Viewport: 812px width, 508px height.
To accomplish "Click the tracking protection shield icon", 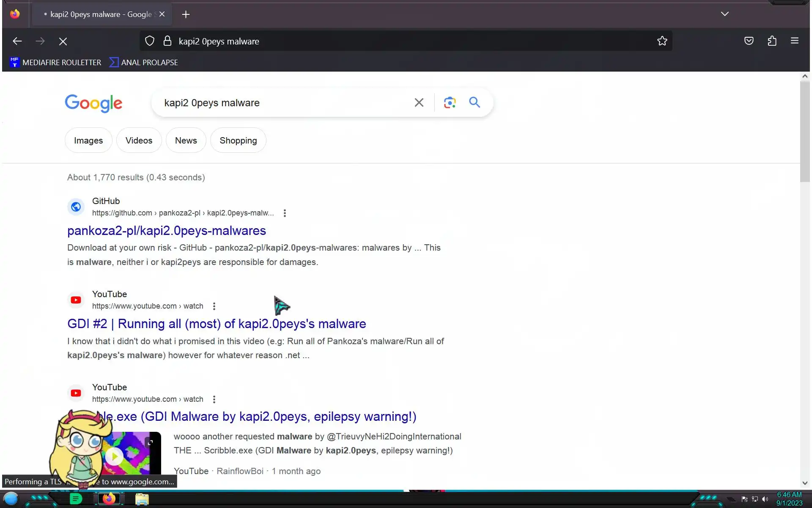I will pos(150,41).
